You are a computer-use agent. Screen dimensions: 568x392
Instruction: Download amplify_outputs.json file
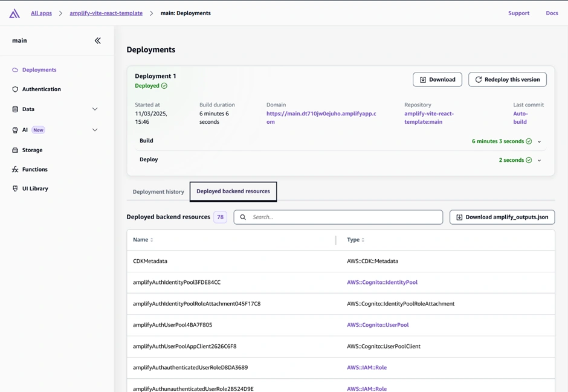point(502,217)
